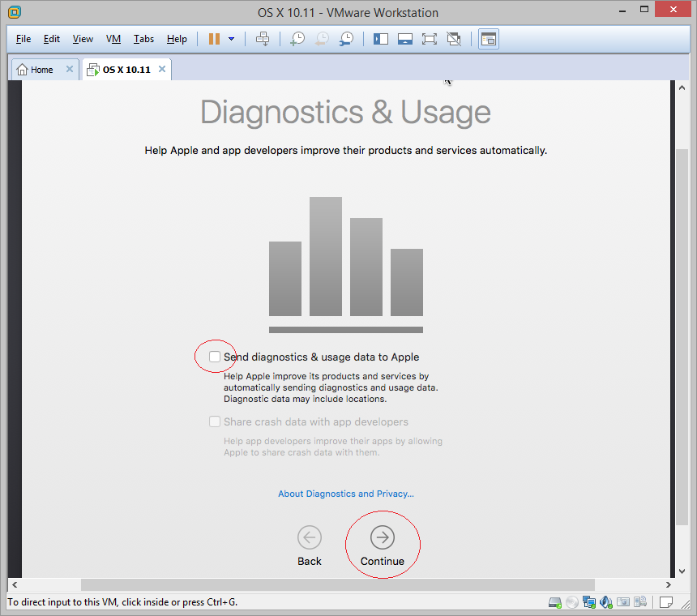This screenshot has width=697, height=616.
Task: Revert the VM to its snapshot
Action: (x=322, y=39)
